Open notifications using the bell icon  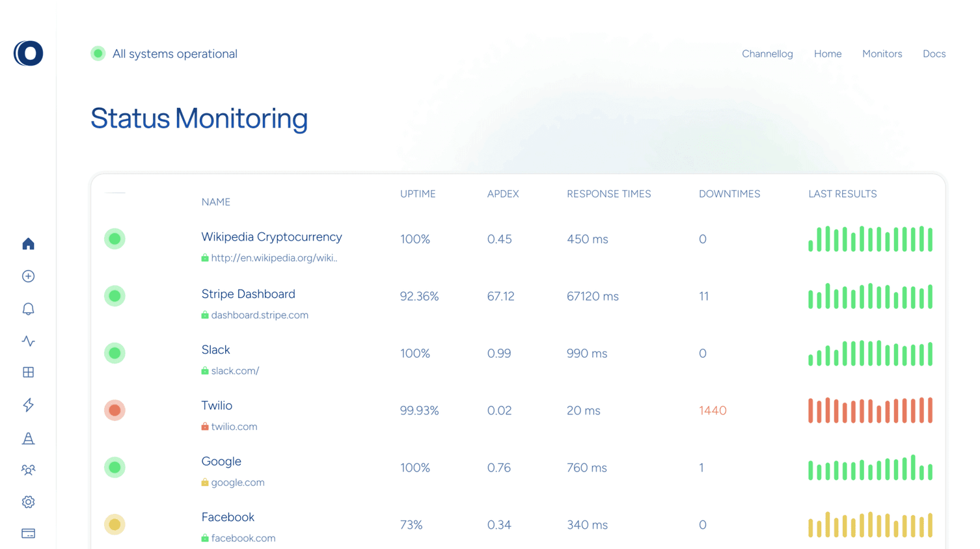point(28,308)
